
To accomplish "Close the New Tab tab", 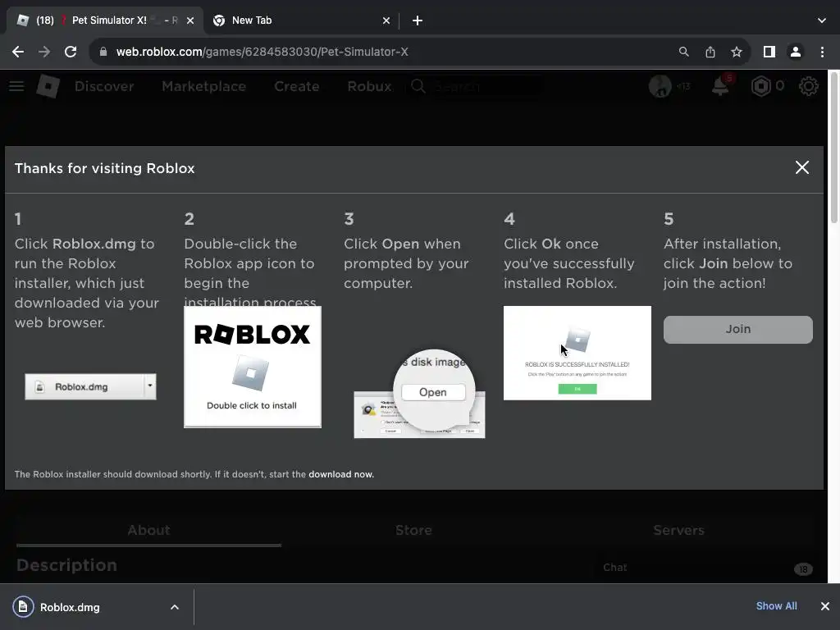I will coord(386,21).
